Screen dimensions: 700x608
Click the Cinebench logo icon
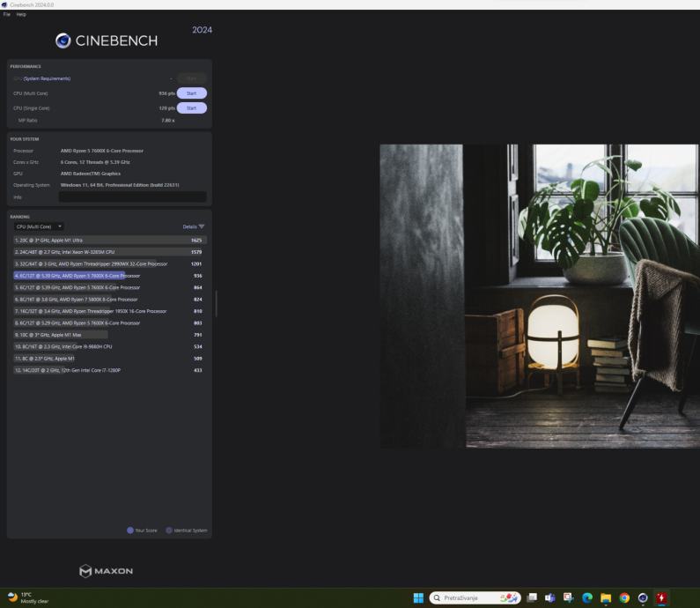pos(63,41)
